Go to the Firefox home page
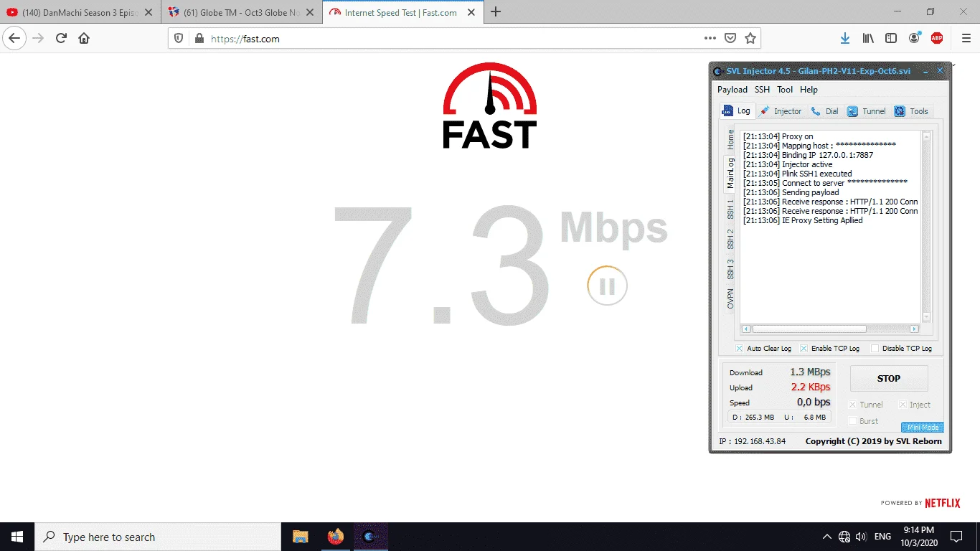The width and height of the screenshot is (980, 551). [x=84, y=39]
